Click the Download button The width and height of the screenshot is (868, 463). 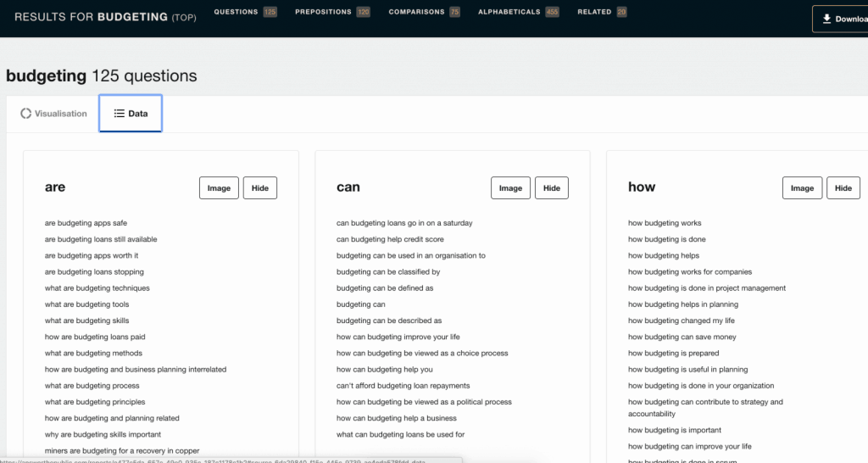(840, 19)
